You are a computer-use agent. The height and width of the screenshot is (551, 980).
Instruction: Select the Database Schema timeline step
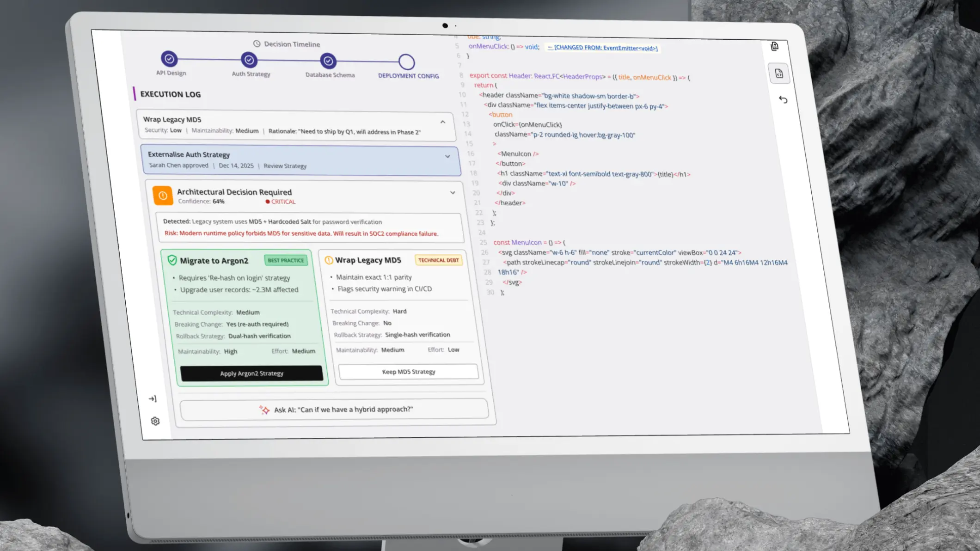pyautogui.click(x=328, y=60)
